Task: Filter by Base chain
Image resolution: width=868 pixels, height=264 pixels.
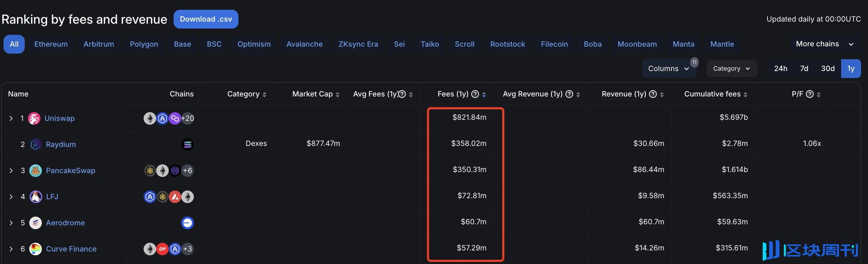Action: [x=183, y=44]
